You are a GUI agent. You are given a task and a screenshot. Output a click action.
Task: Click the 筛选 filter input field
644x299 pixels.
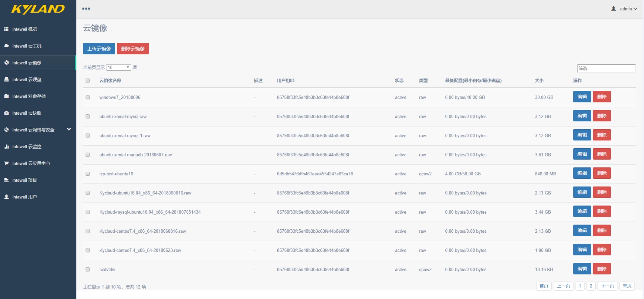606,69
